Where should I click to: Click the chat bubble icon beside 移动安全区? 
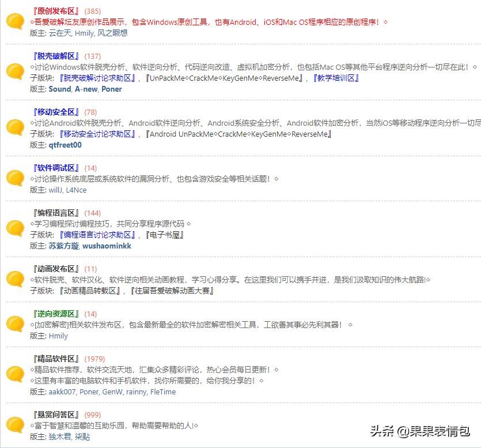(x=14, y=128)
